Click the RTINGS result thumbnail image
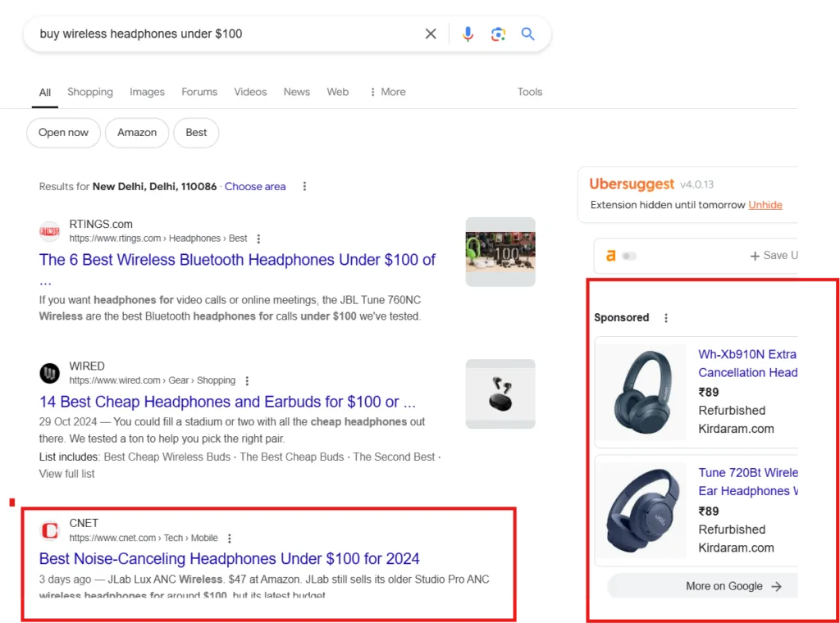 click(x=500, y=252)
